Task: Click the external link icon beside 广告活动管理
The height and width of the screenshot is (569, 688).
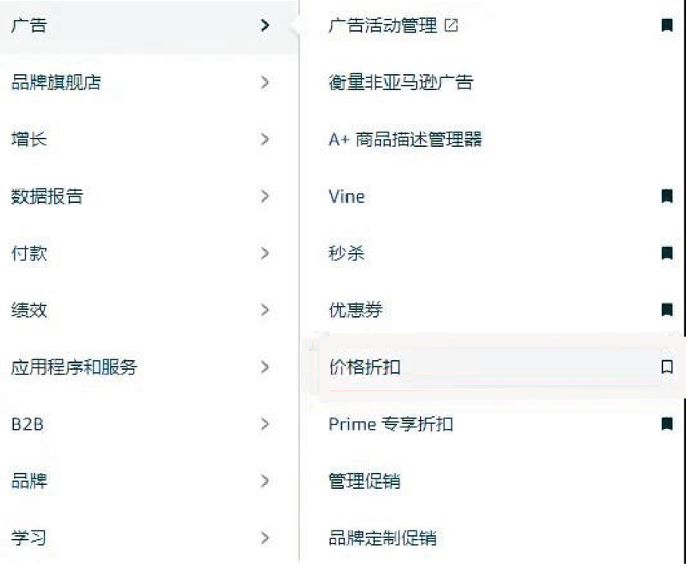Action: (x=451, y=25)
